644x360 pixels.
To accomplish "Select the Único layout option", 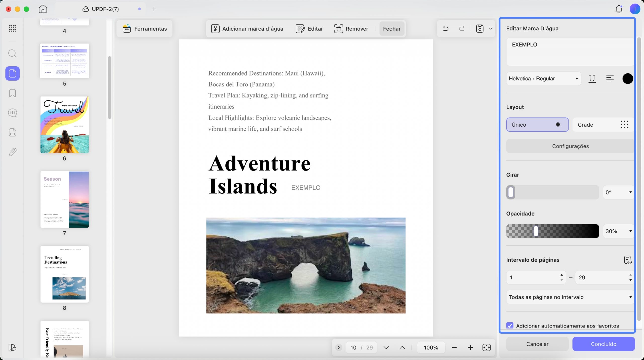I will [x=537, y=125].
